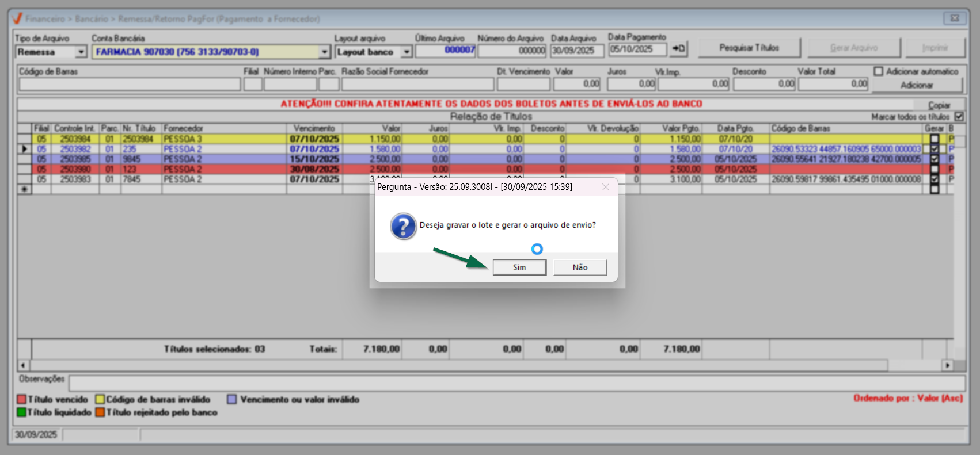Open the Layout arquivo dropdown

(x=407, y=52)
